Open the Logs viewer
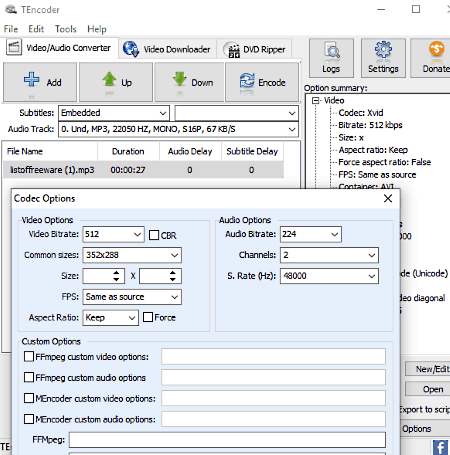450x455 pixels. click(331, 58)
